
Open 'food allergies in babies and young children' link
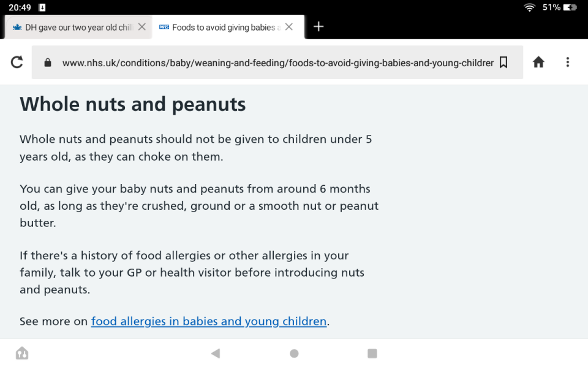(x=209, y=321)
